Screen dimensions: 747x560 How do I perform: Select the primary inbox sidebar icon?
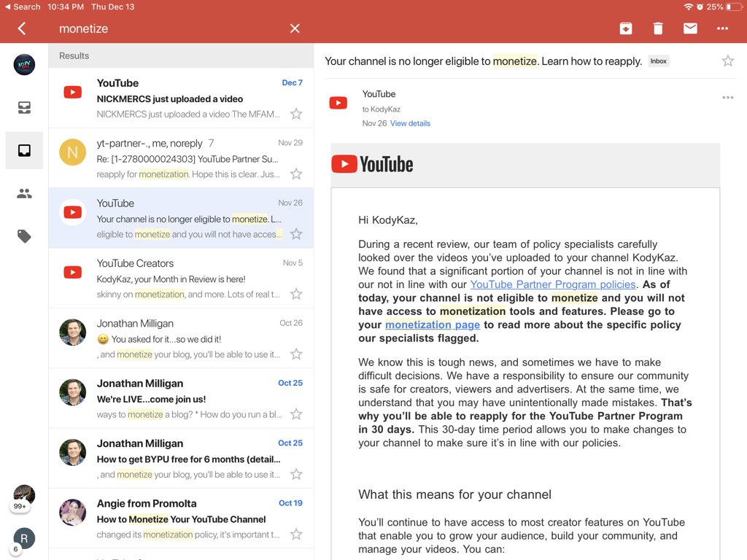point(24,150)
